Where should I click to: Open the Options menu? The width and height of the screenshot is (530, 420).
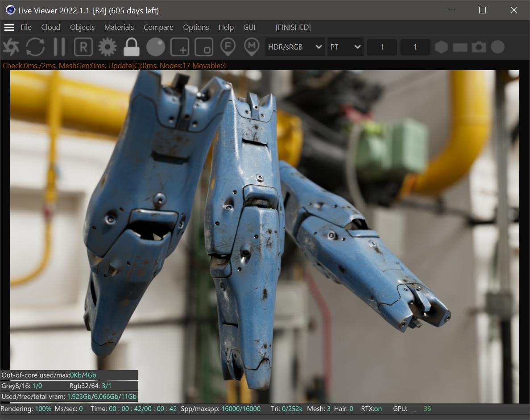point(196,27)
